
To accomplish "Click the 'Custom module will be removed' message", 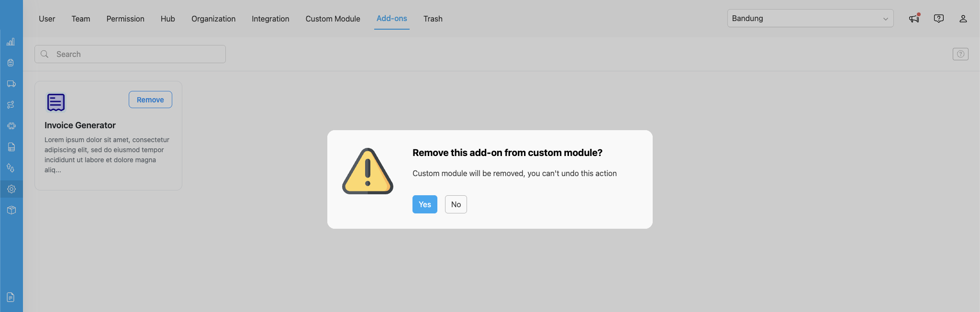I will click(514, 173).
